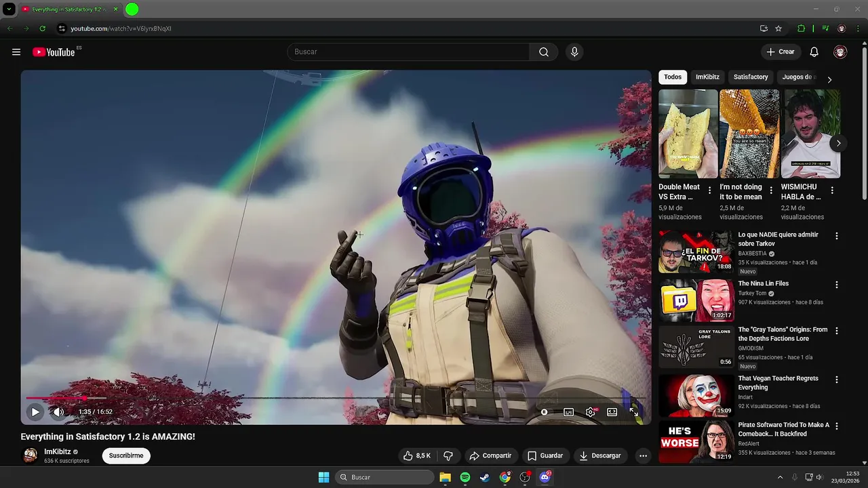Open Discord from the taskbar
This screenshot has width=868, height=488.
(x=545, y=477)
